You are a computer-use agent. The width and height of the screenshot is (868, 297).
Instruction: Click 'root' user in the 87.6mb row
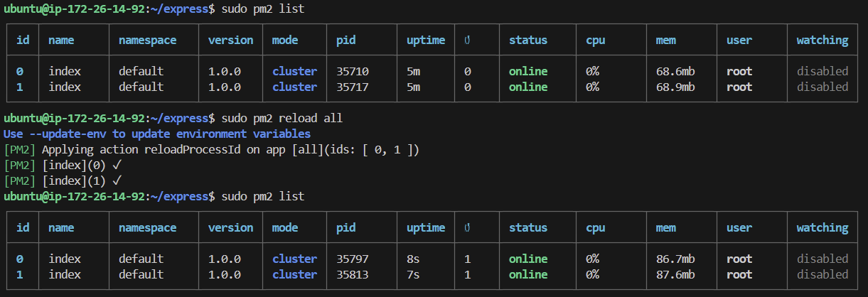pyautogui.click(x=739, y=274)
